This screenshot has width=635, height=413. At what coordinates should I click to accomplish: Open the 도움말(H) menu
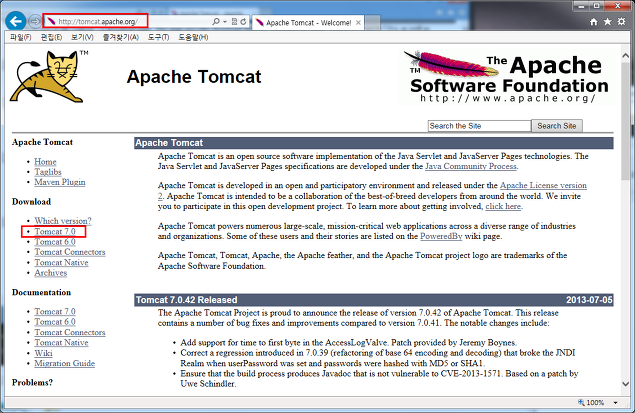(x=193, y=37)
